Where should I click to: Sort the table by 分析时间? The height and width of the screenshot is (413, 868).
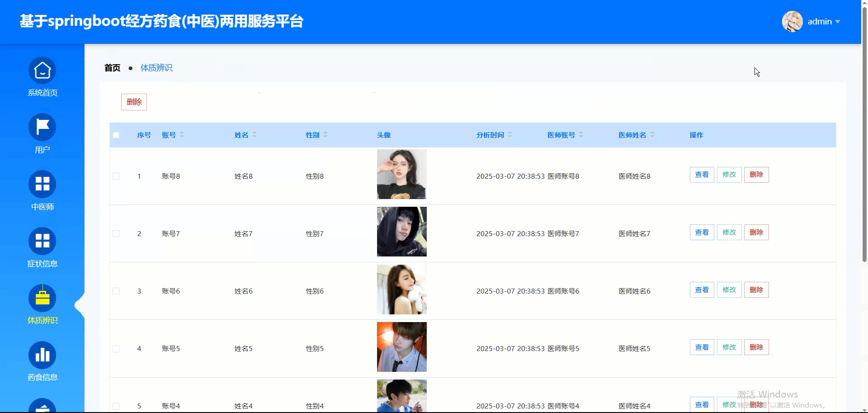493,135
